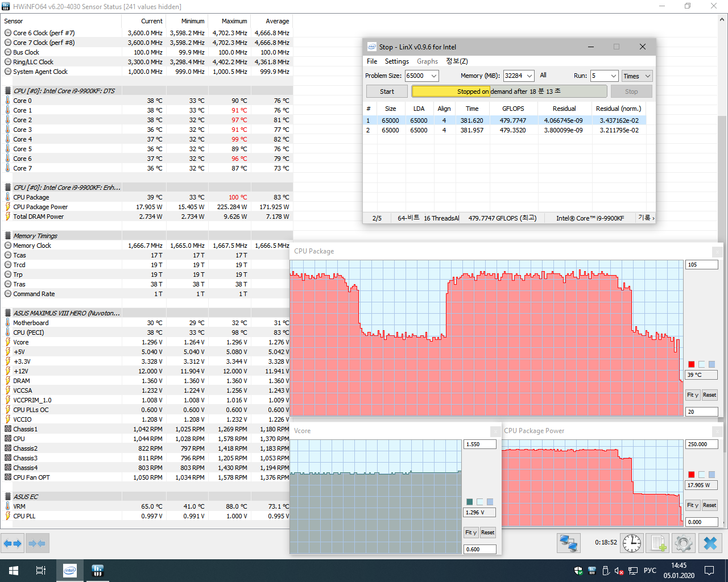This screenshot has height=582, width=728.
Task: Open the Windows notification center
Action: (x=709, y=571)
